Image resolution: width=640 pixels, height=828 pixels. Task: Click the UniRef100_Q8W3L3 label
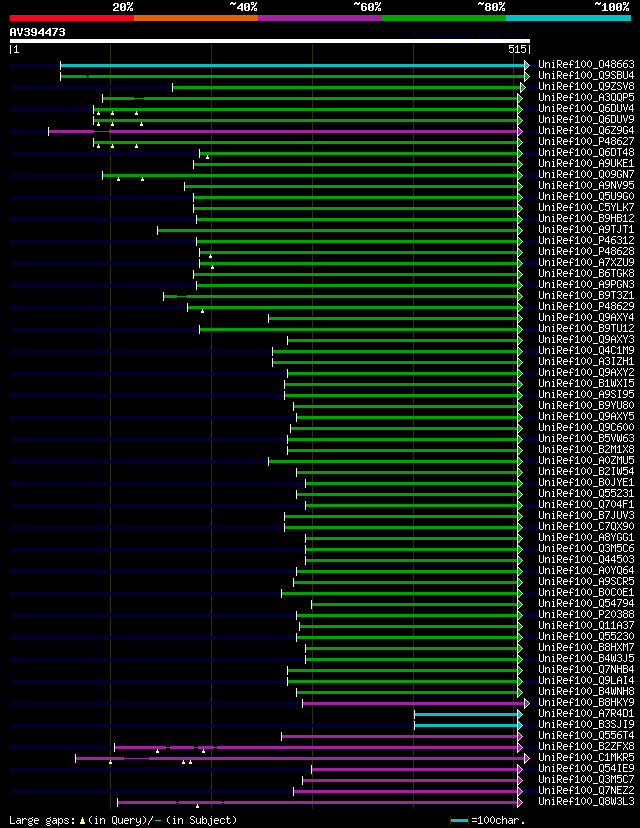point(586,802)
